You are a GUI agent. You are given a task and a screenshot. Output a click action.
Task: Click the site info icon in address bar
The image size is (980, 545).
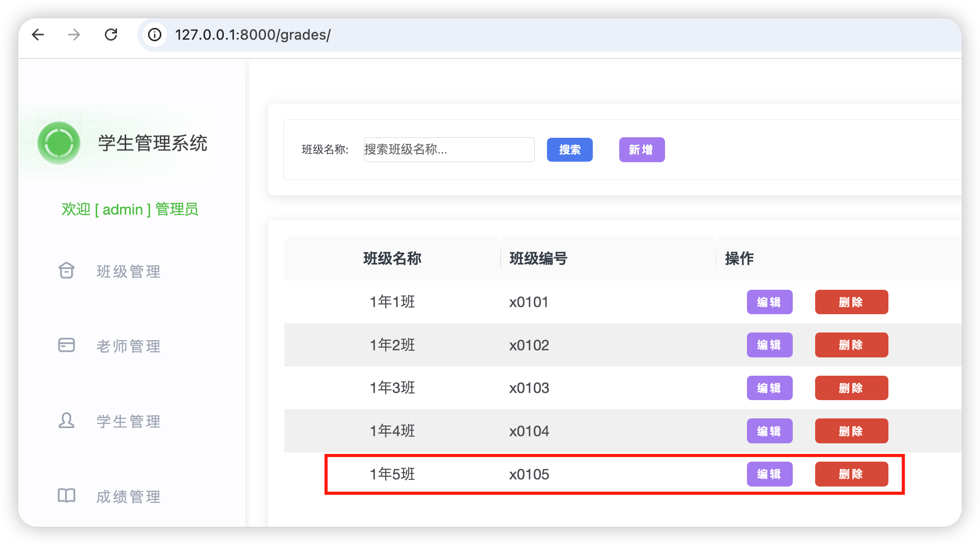click(155, 35)
